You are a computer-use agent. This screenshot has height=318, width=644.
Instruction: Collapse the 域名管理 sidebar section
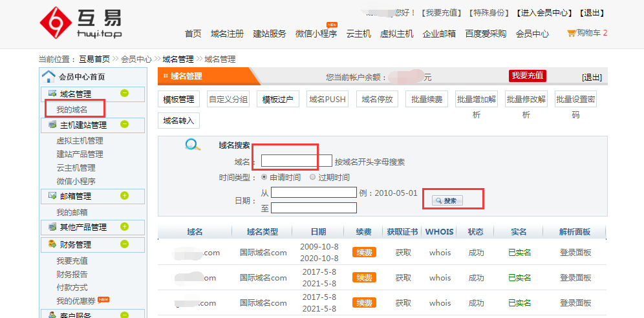[x=124, y=94]
